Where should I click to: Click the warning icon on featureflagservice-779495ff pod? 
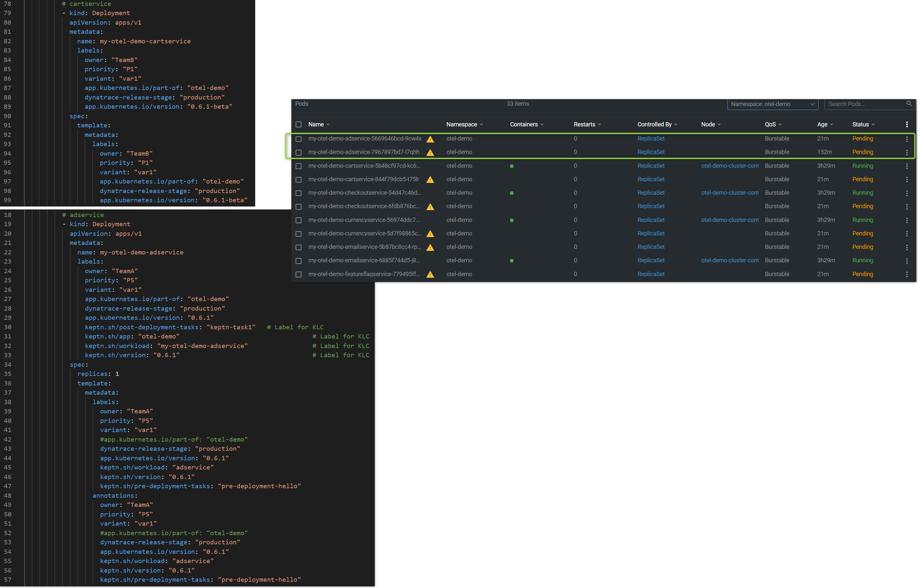click(x=430, y=274)
